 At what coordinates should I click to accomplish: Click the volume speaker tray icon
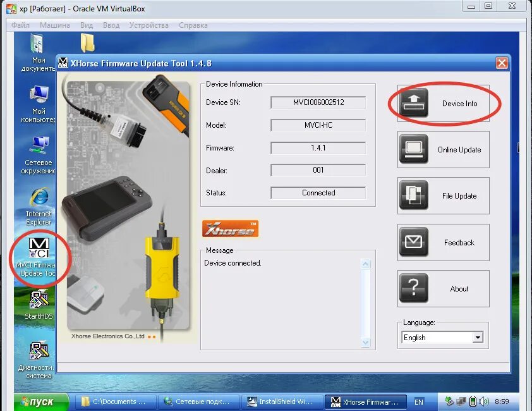point(484,402)
